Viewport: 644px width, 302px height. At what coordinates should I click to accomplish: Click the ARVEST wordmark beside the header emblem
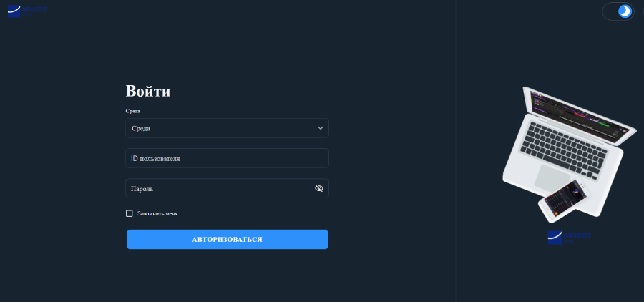tap(36, 9)
